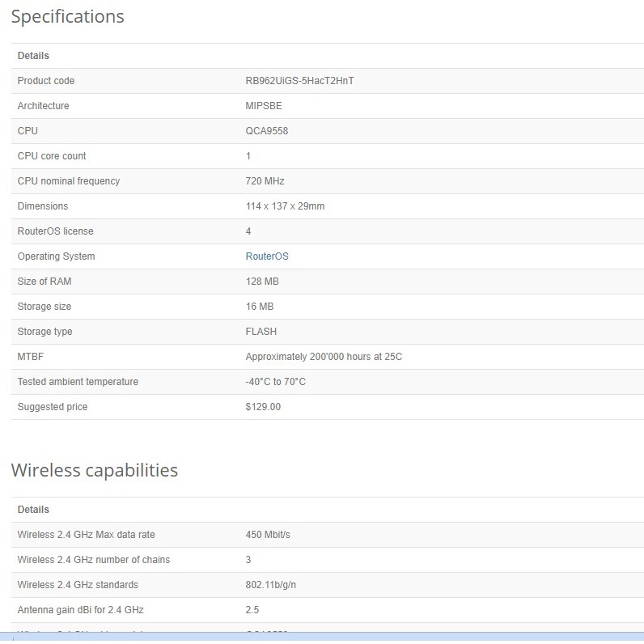Click the CPU nominal frequency label
Screen dimensions: 644x644
click(x=69, y=181)
